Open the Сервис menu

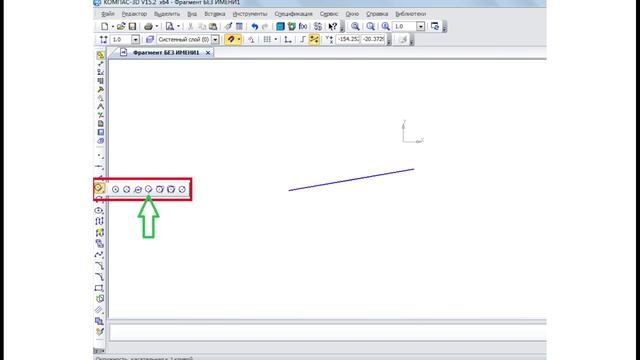329,14
